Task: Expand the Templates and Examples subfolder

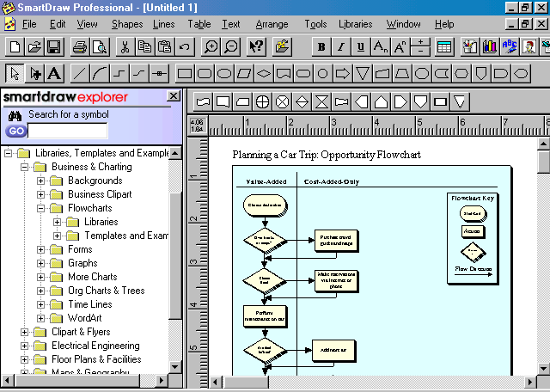Action: pyautogui.click(x=58, y=236)
